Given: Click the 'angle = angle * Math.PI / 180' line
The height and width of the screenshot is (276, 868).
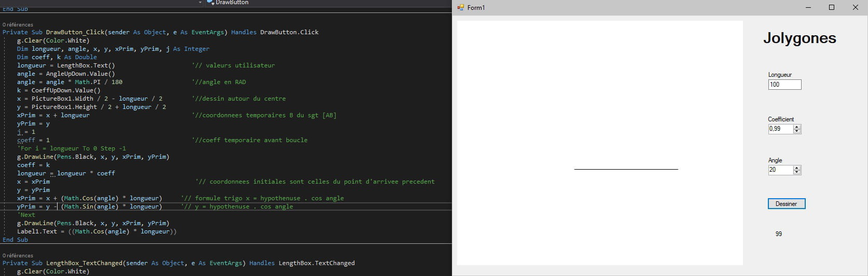Looking at the screenshot, I should coord(70,82).
